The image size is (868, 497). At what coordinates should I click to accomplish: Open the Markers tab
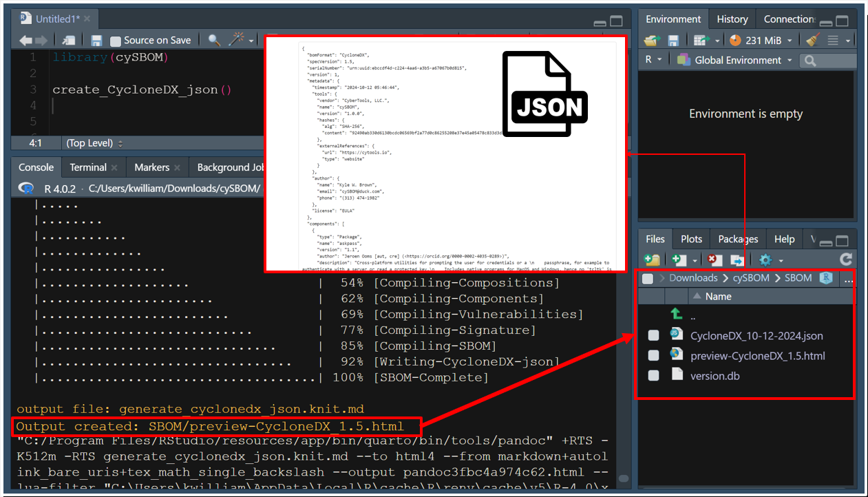point(151,167)
